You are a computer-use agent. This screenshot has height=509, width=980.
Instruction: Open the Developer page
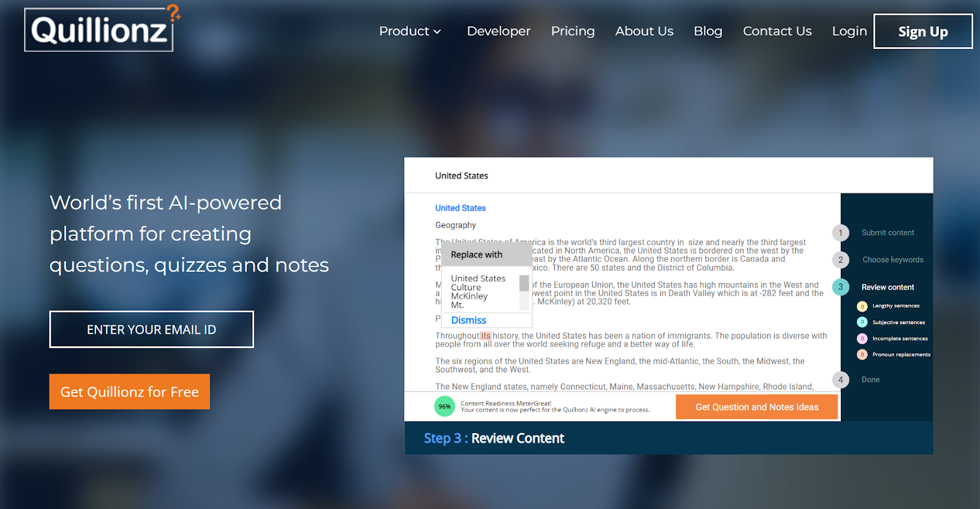499,31
